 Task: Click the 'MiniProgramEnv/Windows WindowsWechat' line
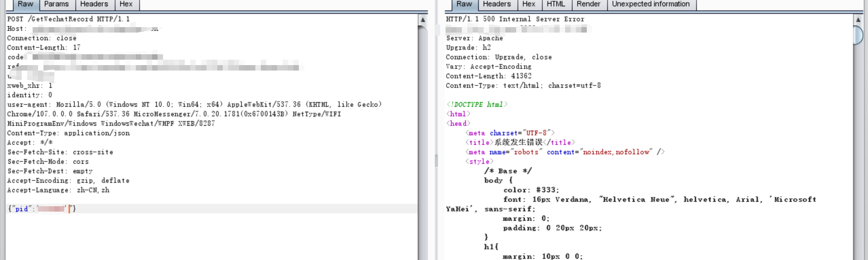click(111, 123)
